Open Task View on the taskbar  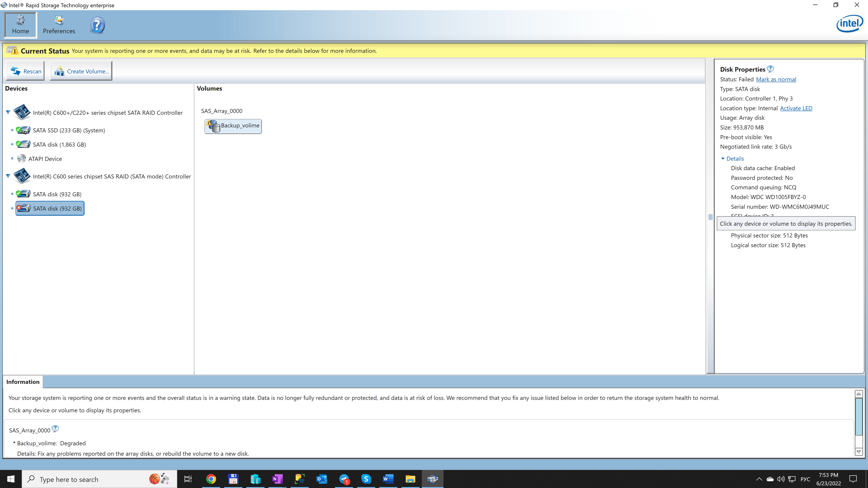coord(188,479)
